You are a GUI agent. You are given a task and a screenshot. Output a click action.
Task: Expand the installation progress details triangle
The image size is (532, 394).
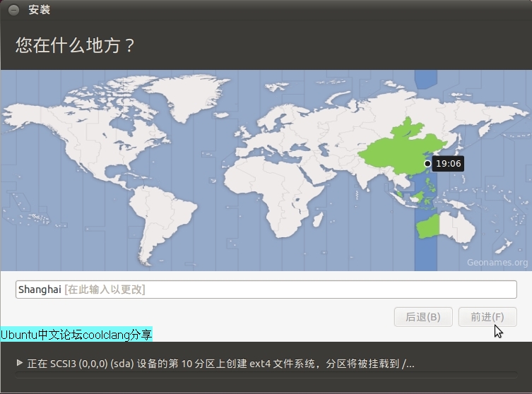click(x=20, y=363)
